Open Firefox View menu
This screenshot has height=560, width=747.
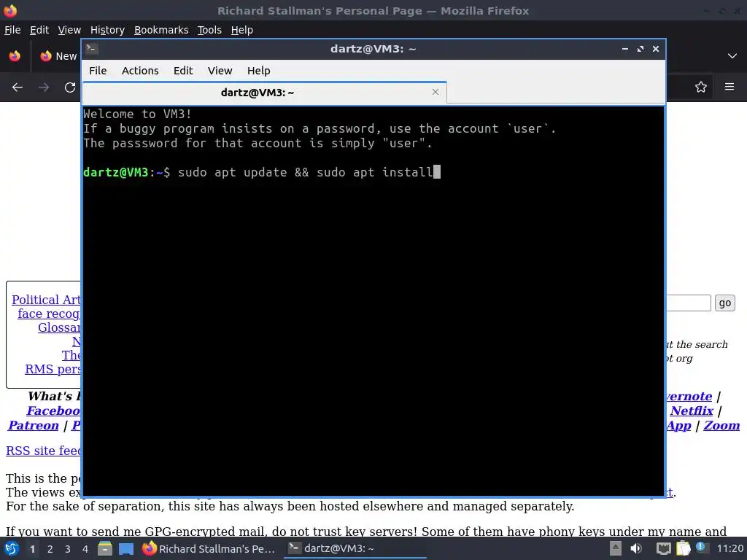tap(69, 30)
